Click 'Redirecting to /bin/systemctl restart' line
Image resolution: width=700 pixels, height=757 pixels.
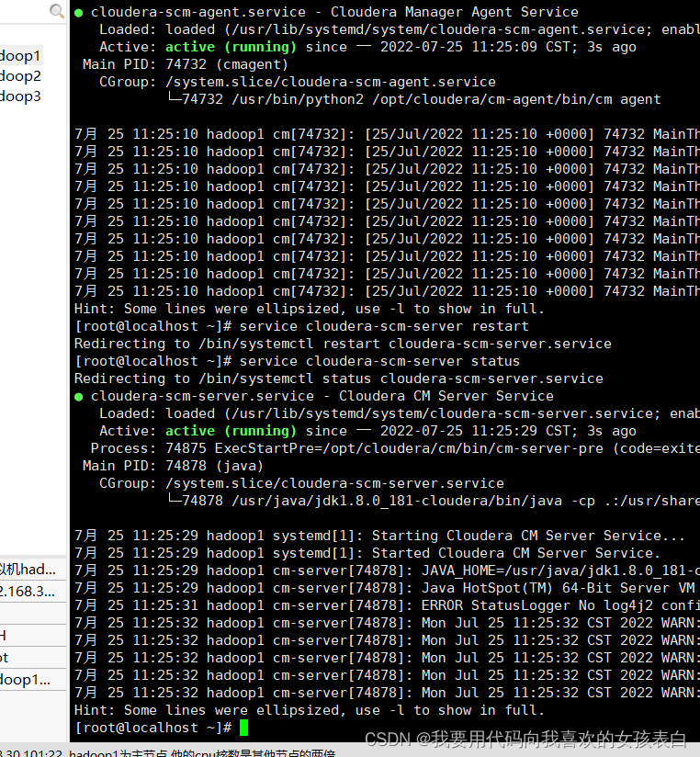(343, 344)
